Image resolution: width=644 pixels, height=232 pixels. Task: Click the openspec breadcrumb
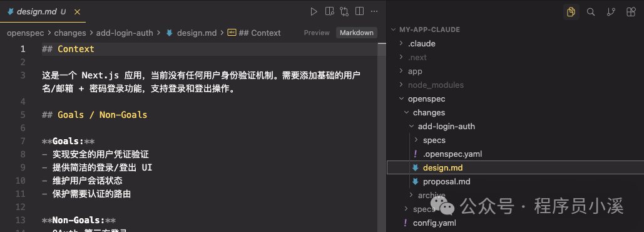(26, 33)
